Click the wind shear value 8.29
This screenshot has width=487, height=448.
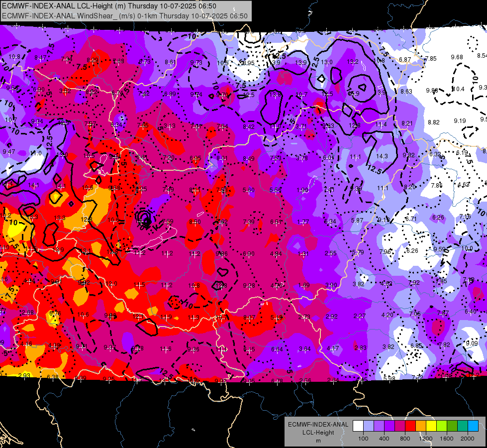pyautogui.click(x=92, y=60)
